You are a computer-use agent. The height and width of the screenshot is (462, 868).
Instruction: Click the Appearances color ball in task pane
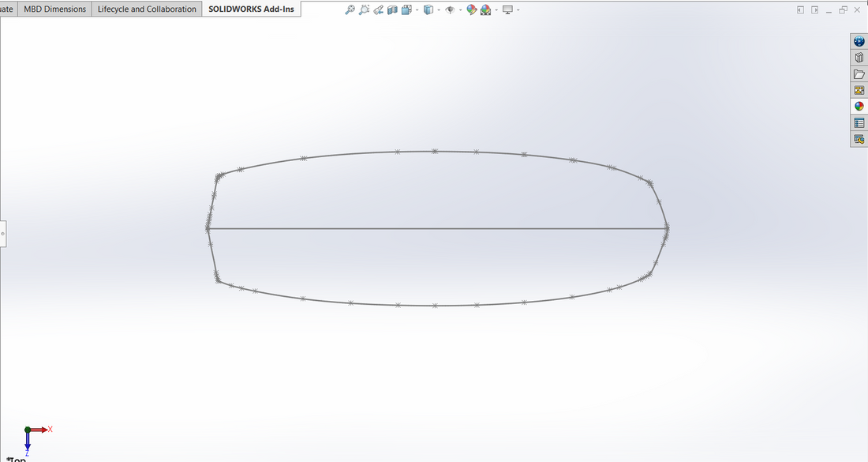[859, 107]
